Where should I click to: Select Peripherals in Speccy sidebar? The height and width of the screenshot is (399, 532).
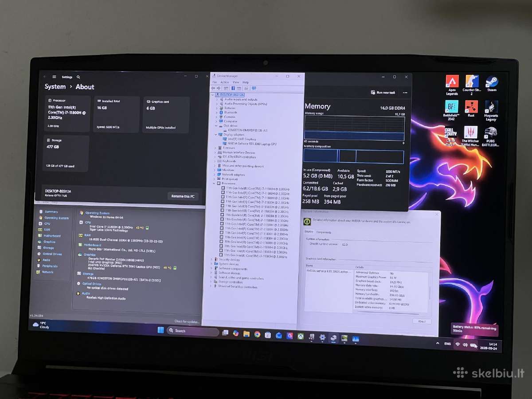pos(47,266)
